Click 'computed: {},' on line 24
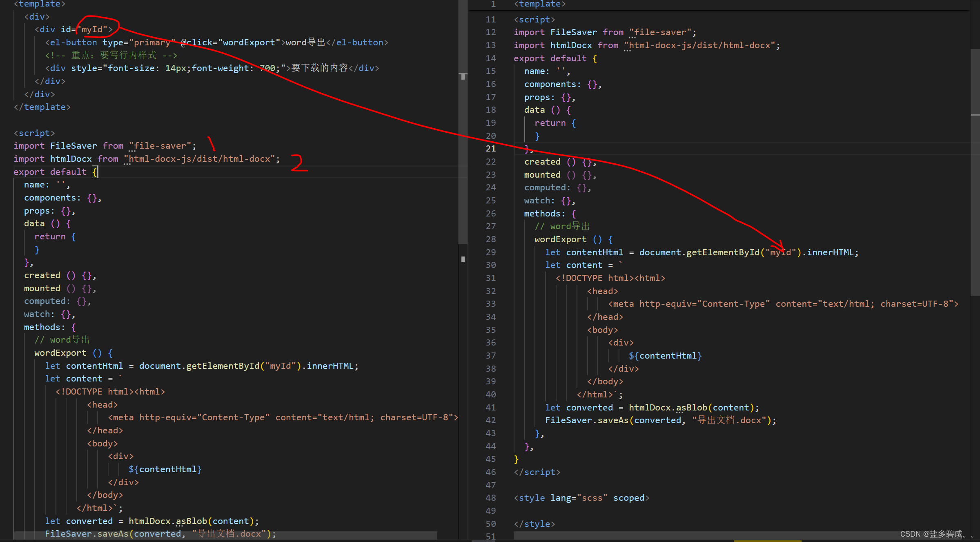Image resolution: width=980 pixels, height=542 pixels. [x=558, y=187]
